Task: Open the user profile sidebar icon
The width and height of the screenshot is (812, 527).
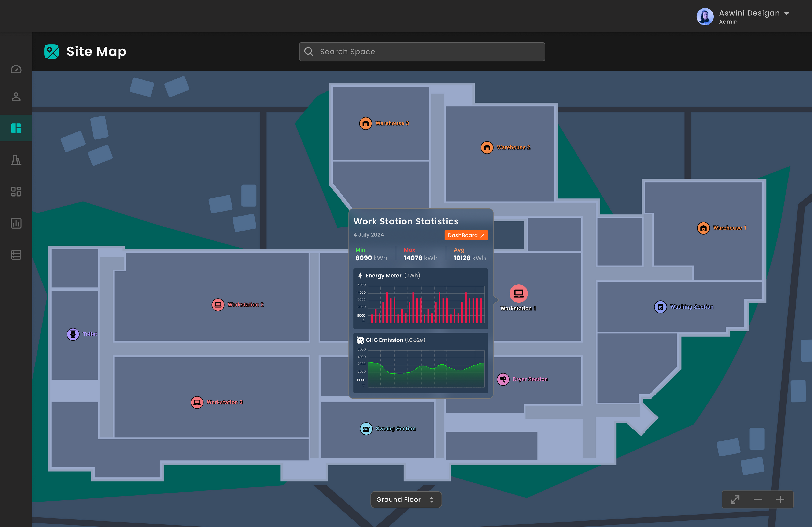Action: [x=16, y=97]
